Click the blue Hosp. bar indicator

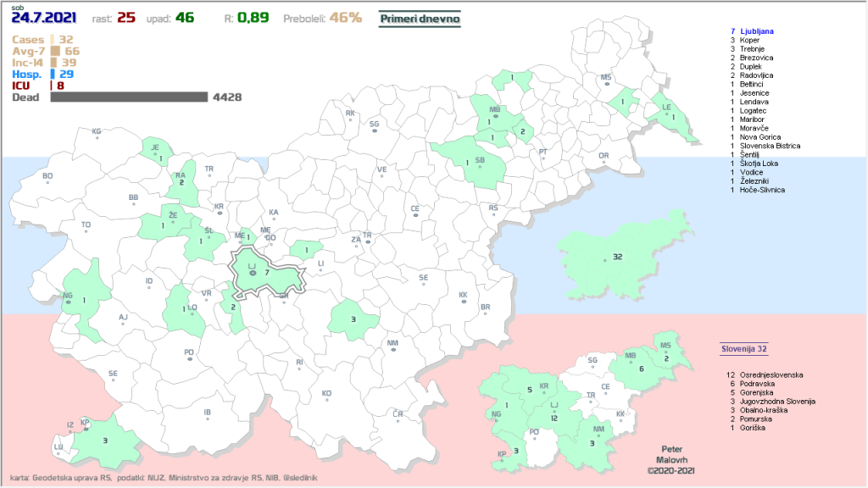[53, 75]
